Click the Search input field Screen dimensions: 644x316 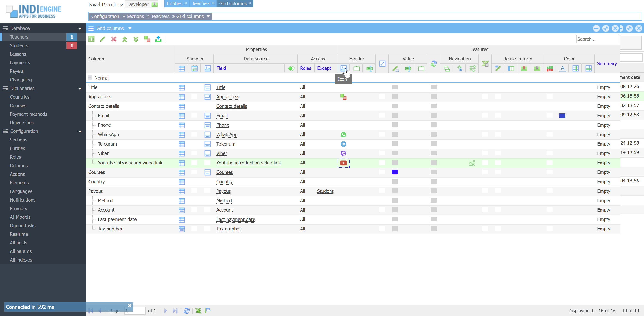[x=597, y=39]
